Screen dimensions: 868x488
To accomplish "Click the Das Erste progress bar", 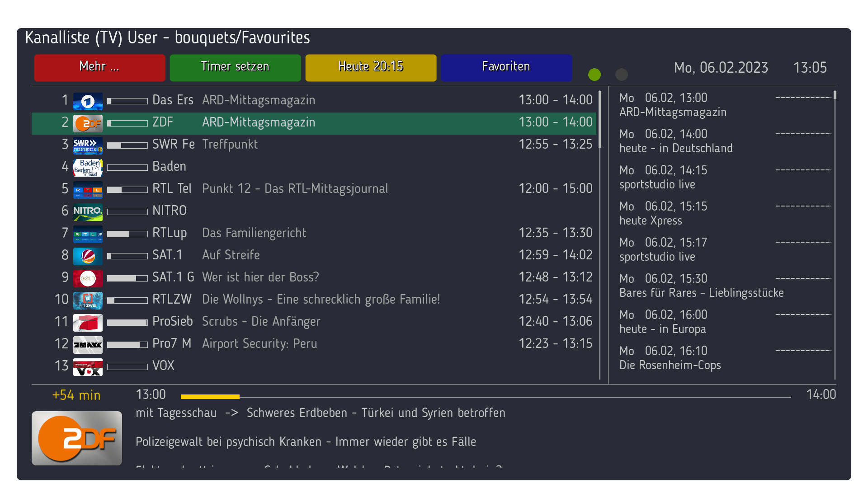I will pos(127,101).
